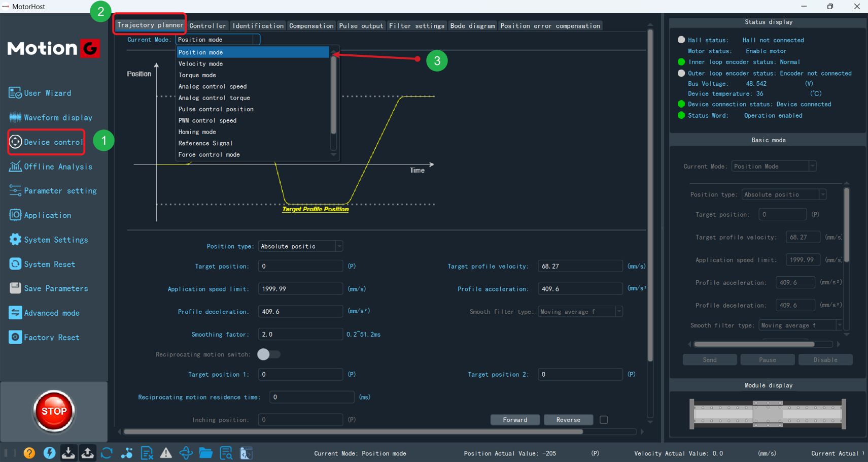Open the Waveform display page
868x462 pixels.
(x=51, y=117)
